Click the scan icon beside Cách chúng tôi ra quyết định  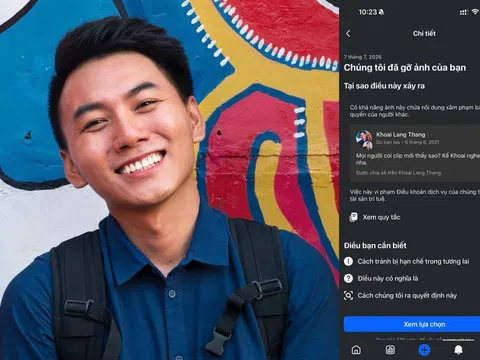(x=348, y=295)
